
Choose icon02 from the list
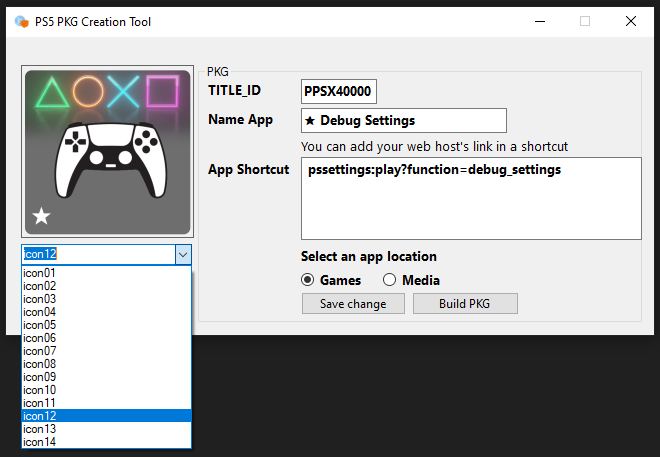(x=106, y=286)
